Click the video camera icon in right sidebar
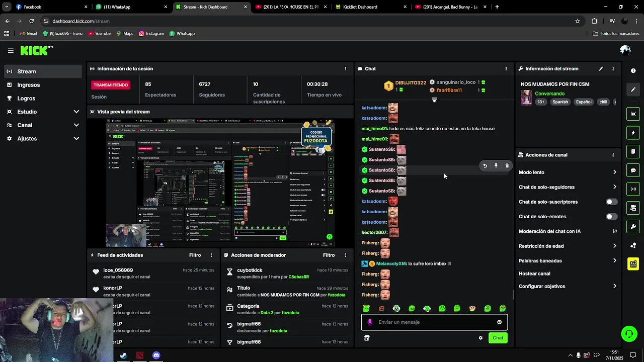The image size is (644, 362). click(x=633, y=208)
